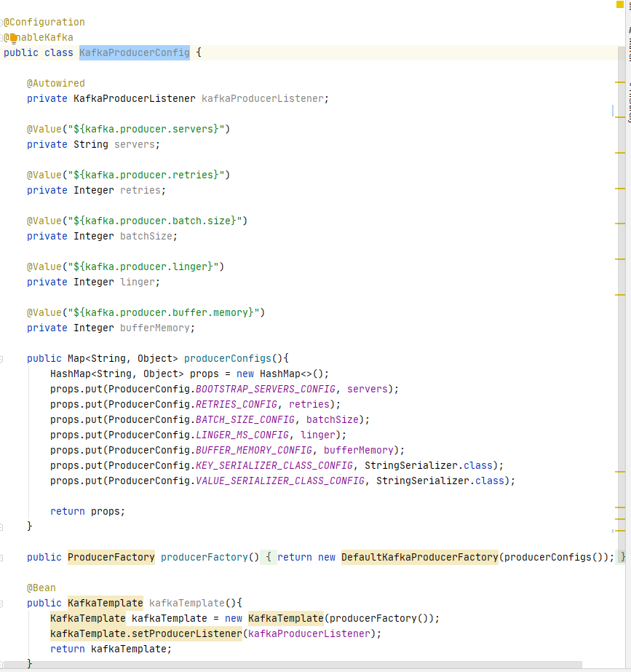Click the highlighted KafkaProducerConfig class name
The width and height of the screenshot is (631, 672).
click(x=134, y=52)
